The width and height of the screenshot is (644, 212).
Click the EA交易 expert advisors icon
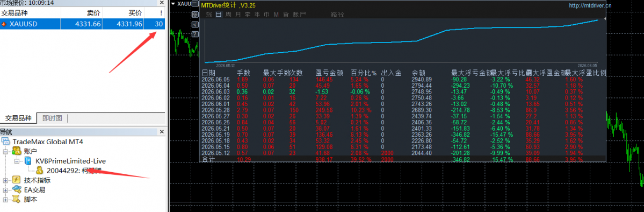click(17, 189)
